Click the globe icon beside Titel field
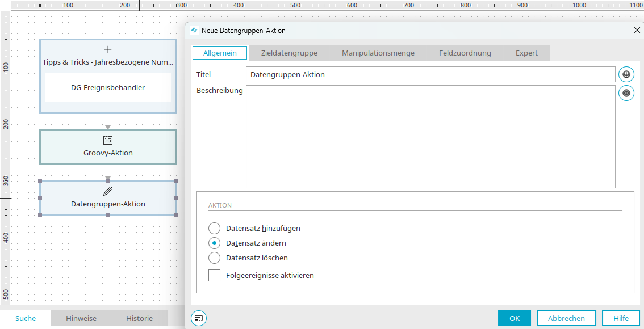 click(x=626, y=75)
